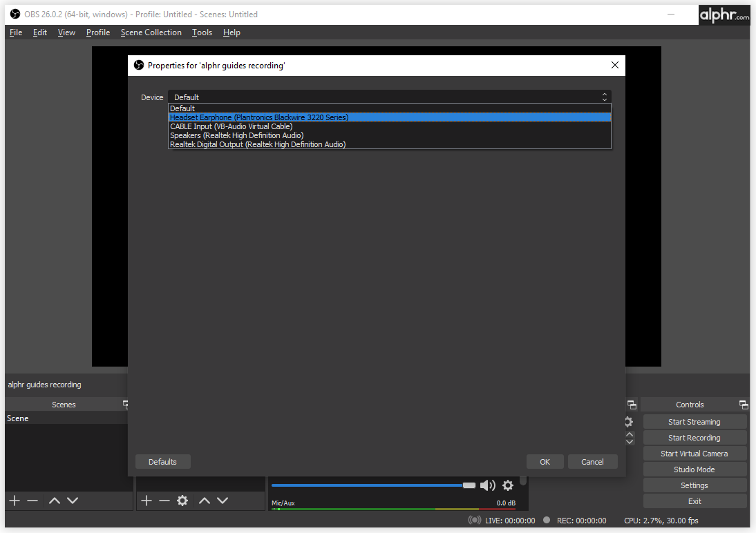Choose Speakers Realtek High Definition Audio
The image size is (756, 533).
pos(390,135)
